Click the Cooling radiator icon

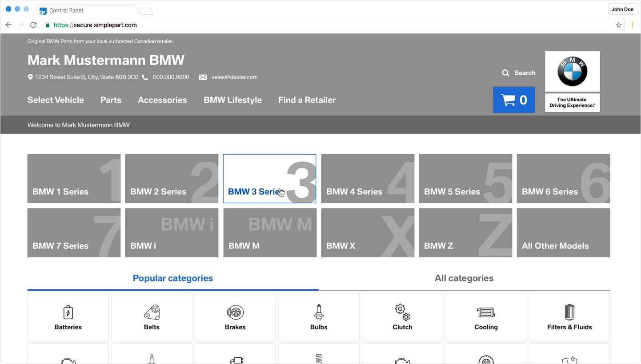point(486,312)
